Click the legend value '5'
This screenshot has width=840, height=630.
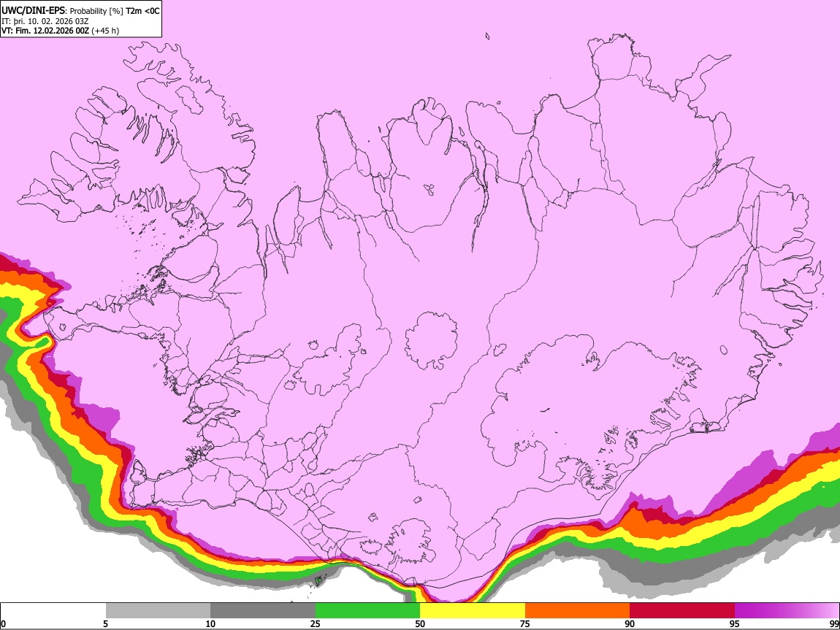coord(106,623)
